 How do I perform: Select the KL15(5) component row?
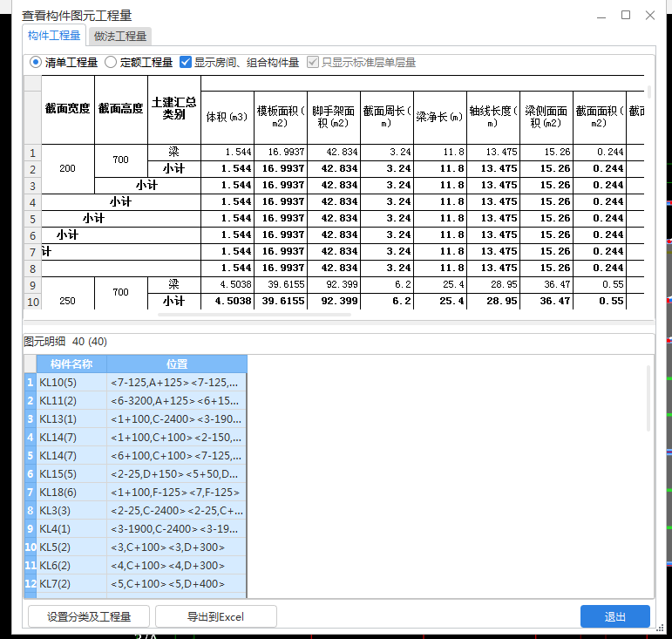135,474
